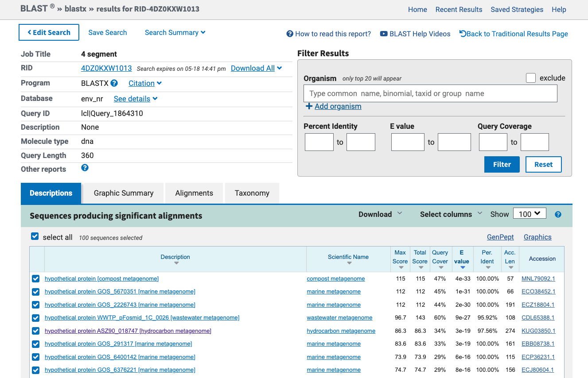
Task: Open the RID 4DZ0KXW1013 link
Action: pyautogui.click(x=106, y=68)
